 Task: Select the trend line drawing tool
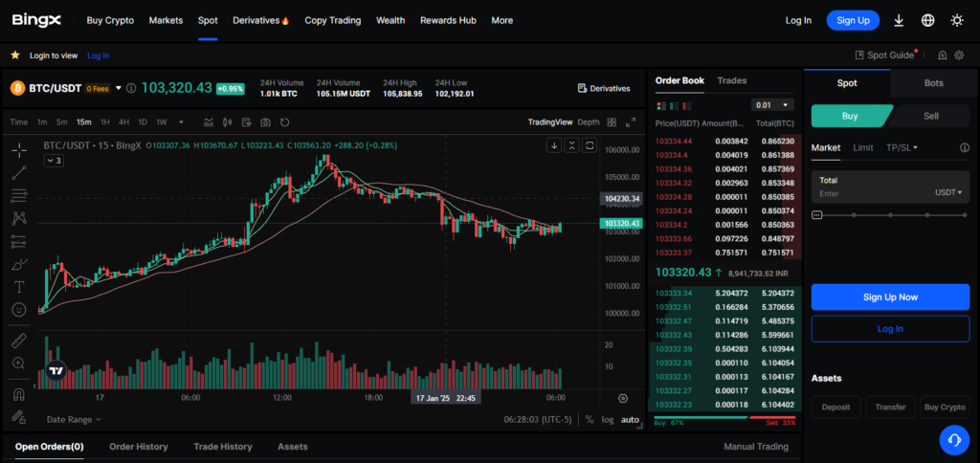[x=19, y=172]
